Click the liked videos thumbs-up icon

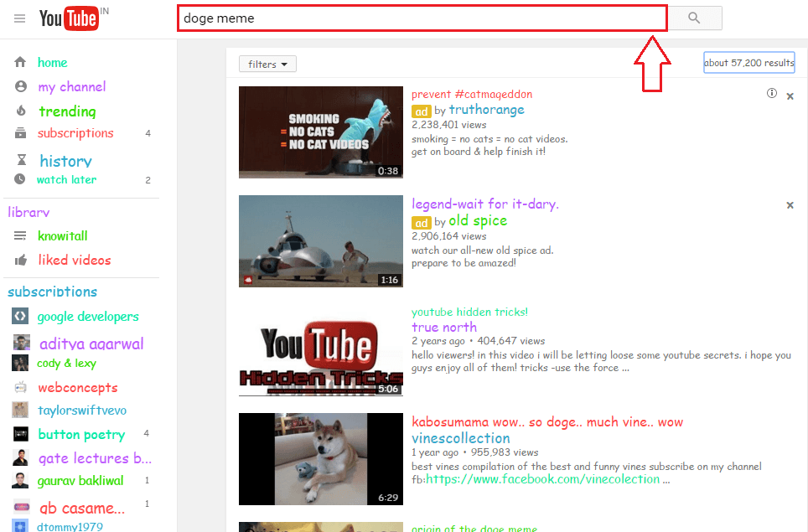pyautogui.click(x=21, y=260)
